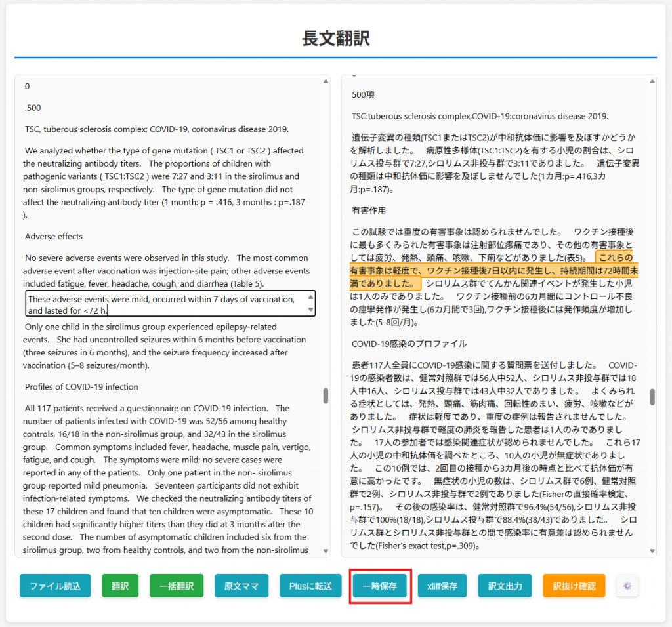672x627 pixels.
Task: Click the 原文ママ button
Action: 241,586
